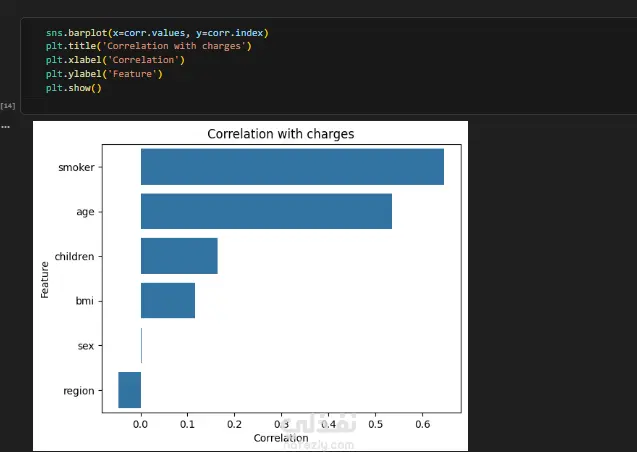The image size is (637, 452).
Task: Click the 'region' y-axis label
Action: [x=79, y=391]
